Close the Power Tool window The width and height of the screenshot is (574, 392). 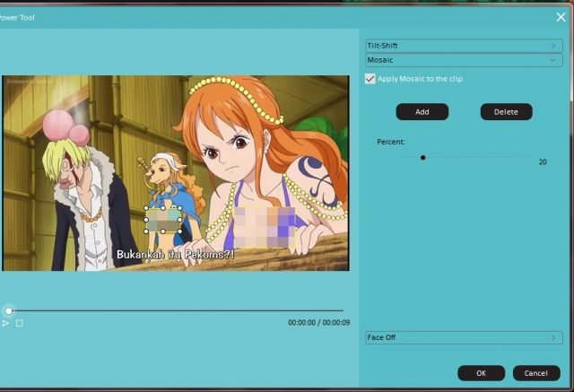pyautogui.click(x=561, y=16)
